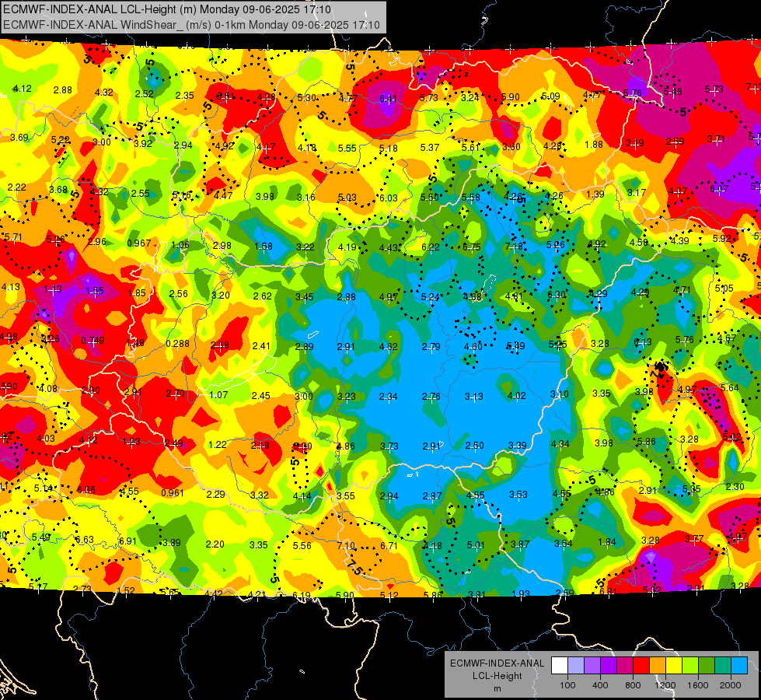Click the grid value 1.06
Viewport: 761px width, 700px height.
point(180,244)
